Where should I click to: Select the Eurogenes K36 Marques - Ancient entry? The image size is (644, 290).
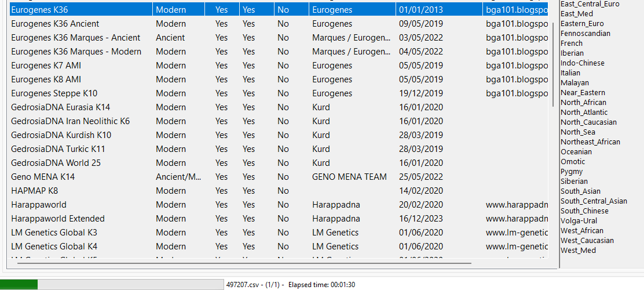(x=75, y=38)
